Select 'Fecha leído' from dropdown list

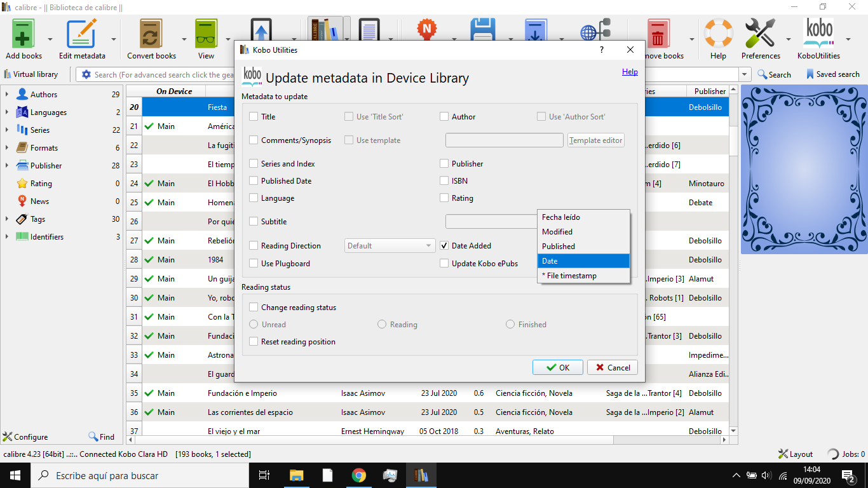click(583, 217)
